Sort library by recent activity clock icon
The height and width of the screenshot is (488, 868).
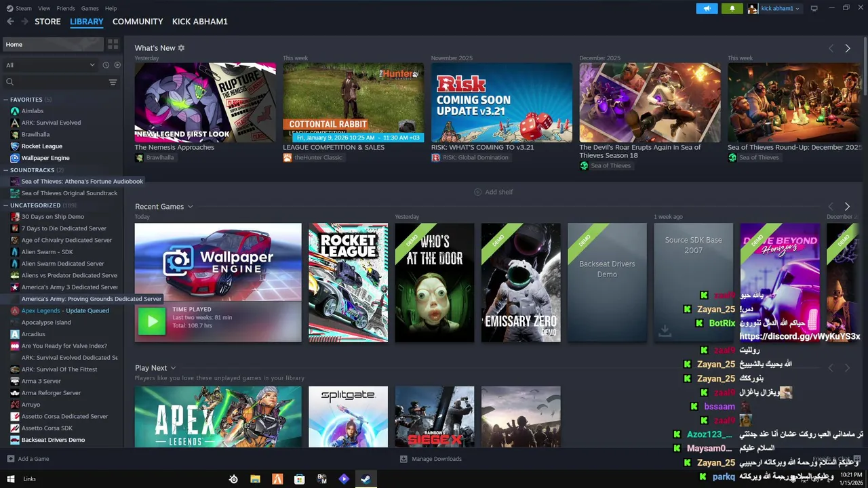[106, 65]
